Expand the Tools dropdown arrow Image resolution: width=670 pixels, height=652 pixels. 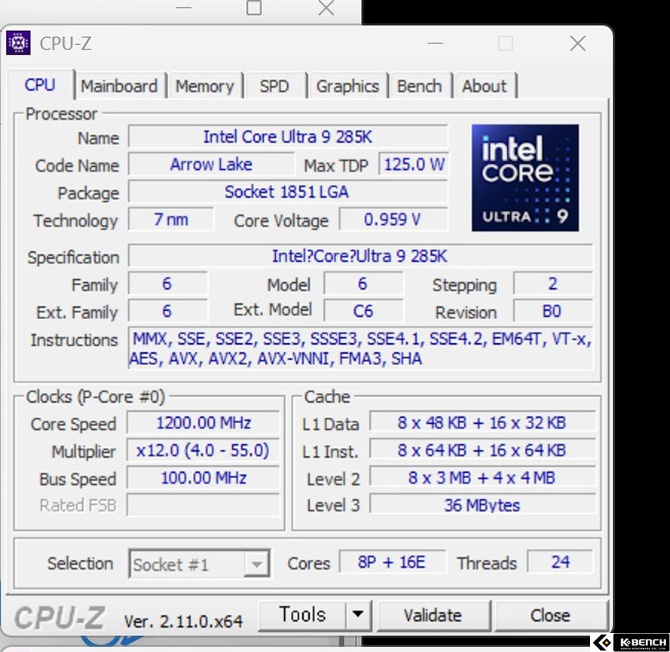tap(358, 615)
